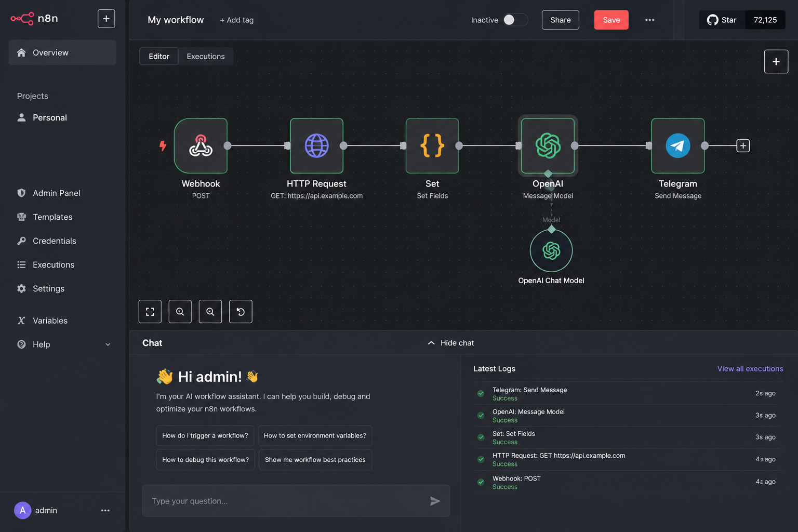
Task: Click the Webhook node output connector
Action: click(228, 145)
